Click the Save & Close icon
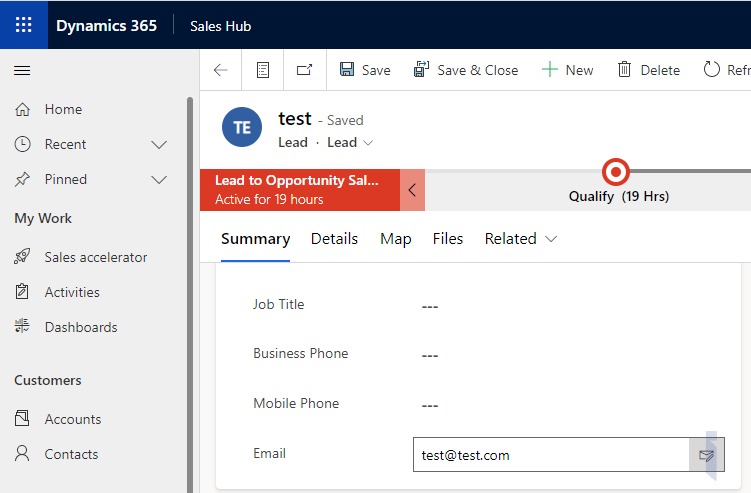This screenshot has width=751, height=493. coord(421,69)
